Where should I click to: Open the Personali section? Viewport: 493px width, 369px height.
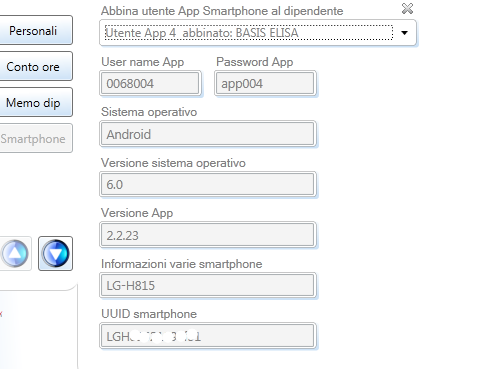point(36,30)
